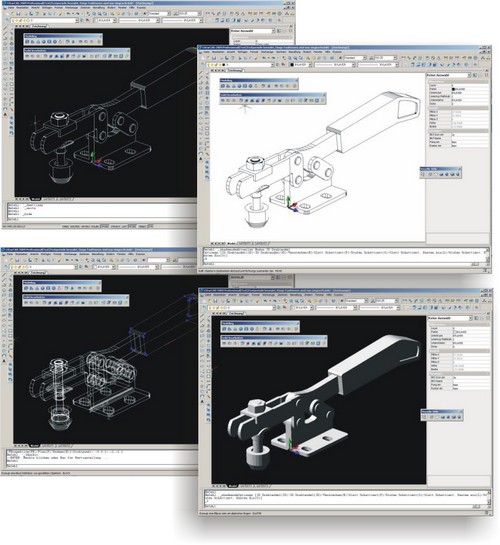Expand lineweight BYLAYER dropdown in white-canvas window

point(397,65)
